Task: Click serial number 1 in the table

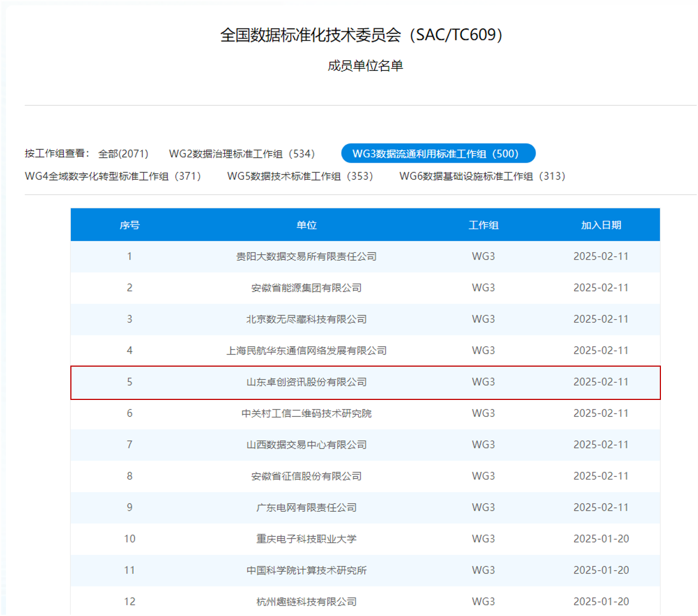Action: [x=130, y=256]
